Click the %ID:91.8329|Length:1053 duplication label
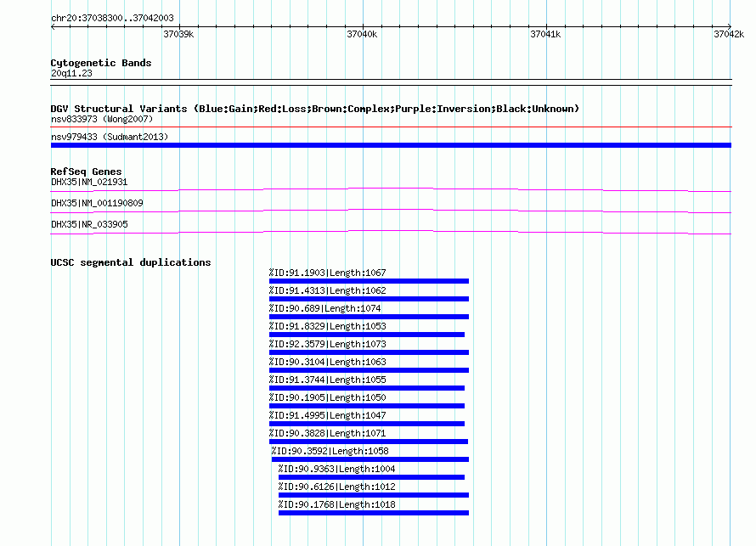Viewport: 756px width, 546px height. tap(327, 326)
